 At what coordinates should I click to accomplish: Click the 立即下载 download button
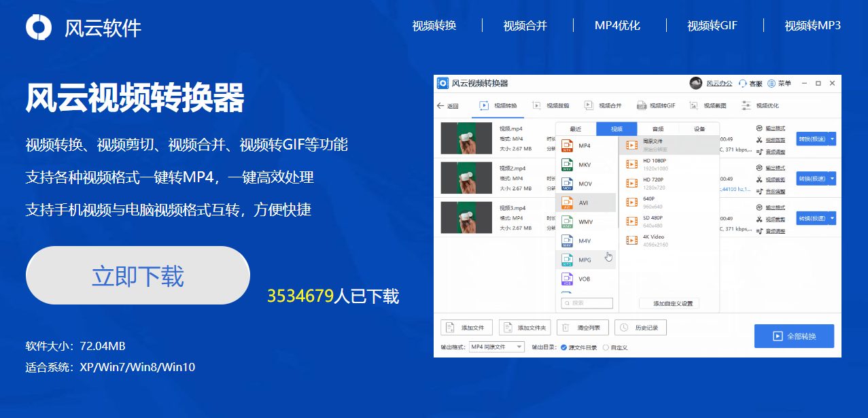coord(138,275)
